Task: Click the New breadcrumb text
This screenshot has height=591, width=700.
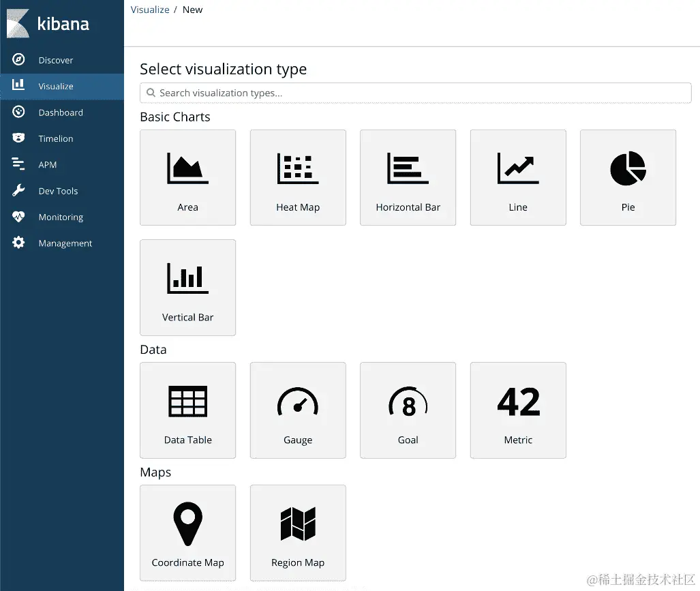Action: point(192,10)
